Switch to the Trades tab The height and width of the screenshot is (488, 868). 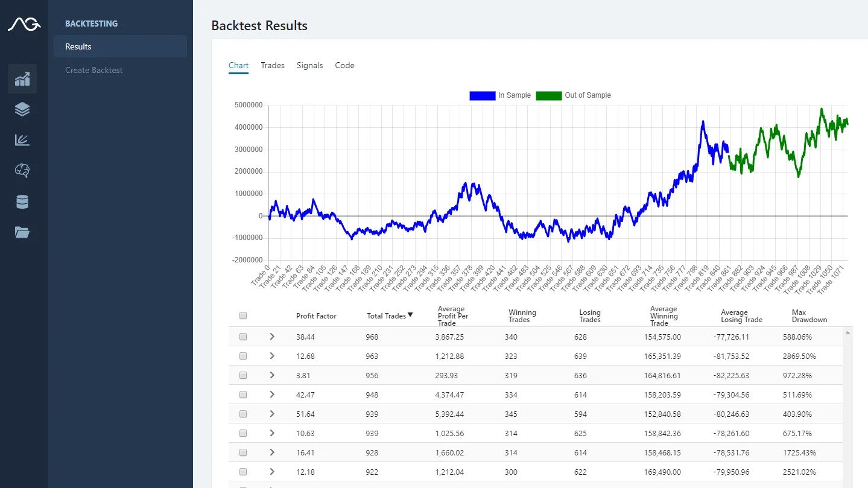click(272, 65)
